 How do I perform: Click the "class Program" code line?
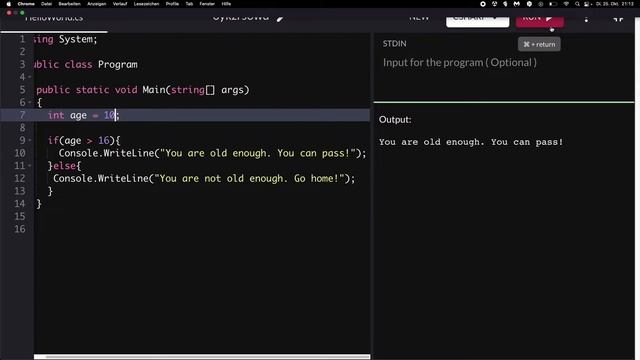click(86, 64)
